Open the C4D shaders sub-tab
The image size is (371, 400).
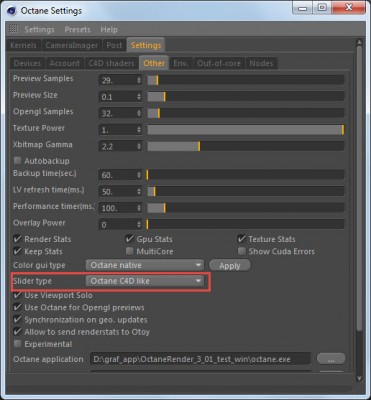(111, 63)
